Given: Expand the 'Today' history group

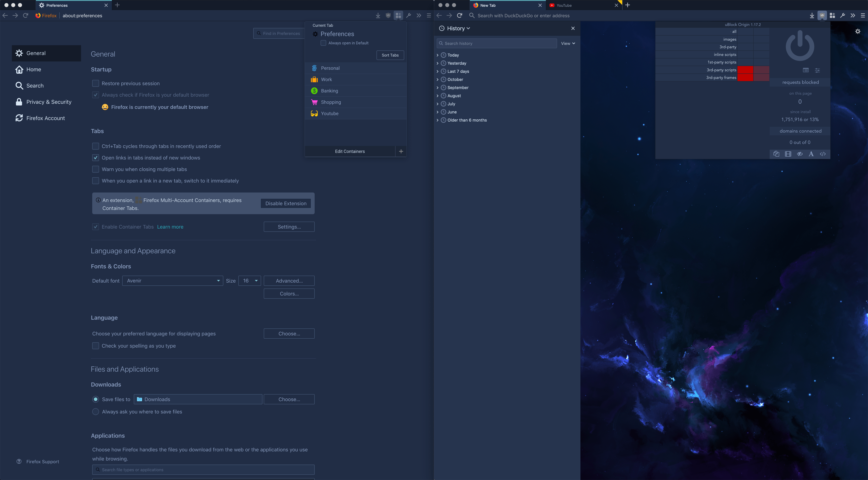Looking at the screenshot, I should click(438, 54).
